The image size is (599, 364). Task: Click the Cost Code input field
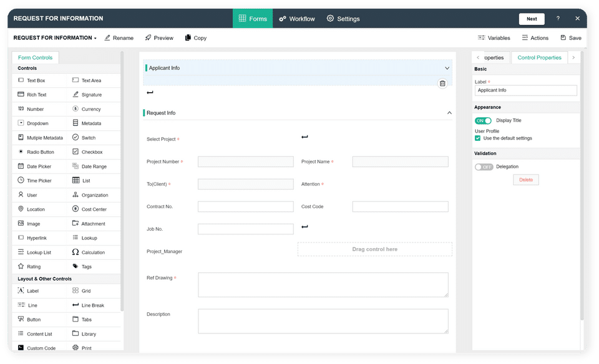click(401, 206)
